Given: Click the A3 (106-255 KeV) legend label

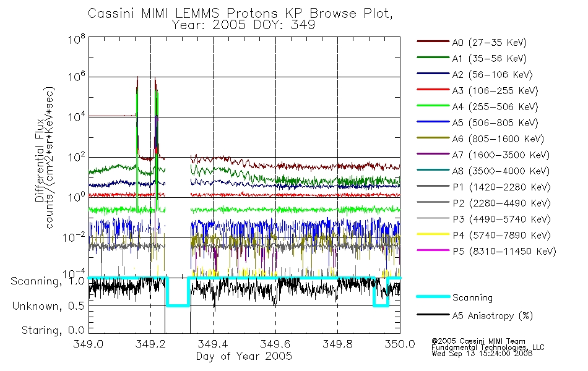Looking at the screenshot, I should click(x=495, y=91).
